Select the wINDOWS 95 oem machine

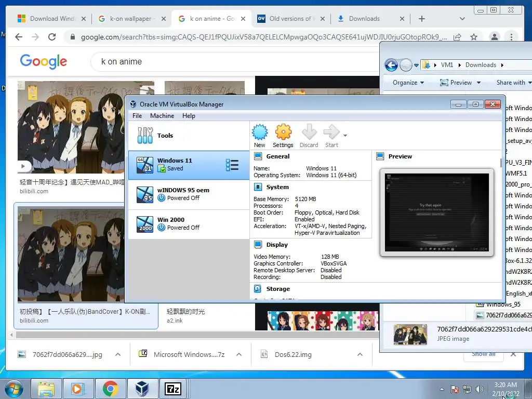pyautogui.click(x=189, y=194)
